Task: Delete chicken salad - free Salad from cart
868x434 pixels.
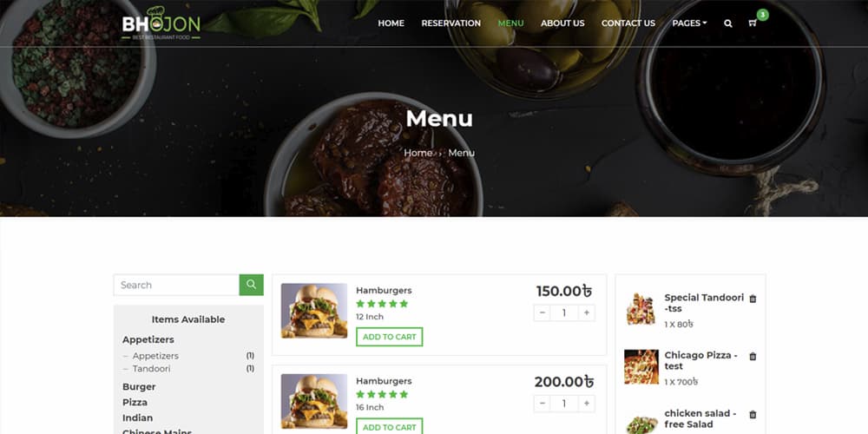Action: click(753, 415)
